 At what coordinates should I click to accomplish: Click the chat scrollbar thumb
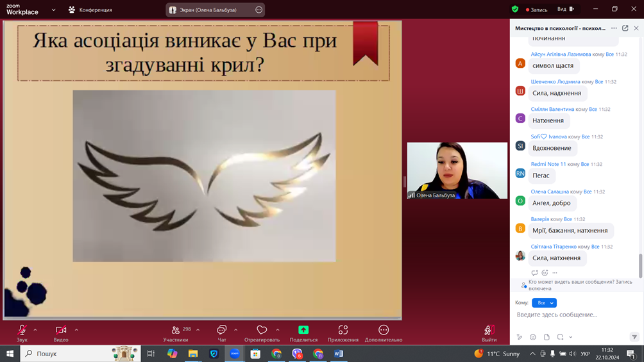point(640,265)
